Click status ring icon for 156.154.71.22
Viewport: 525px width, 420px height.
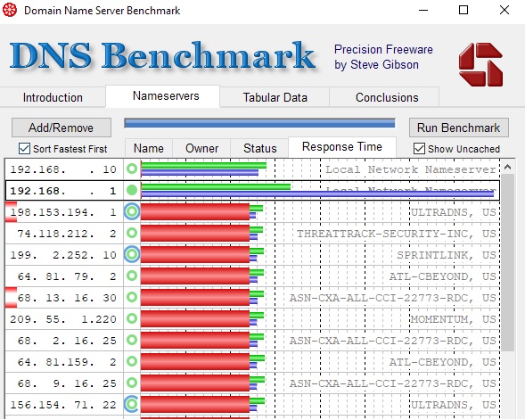(132, 404)
